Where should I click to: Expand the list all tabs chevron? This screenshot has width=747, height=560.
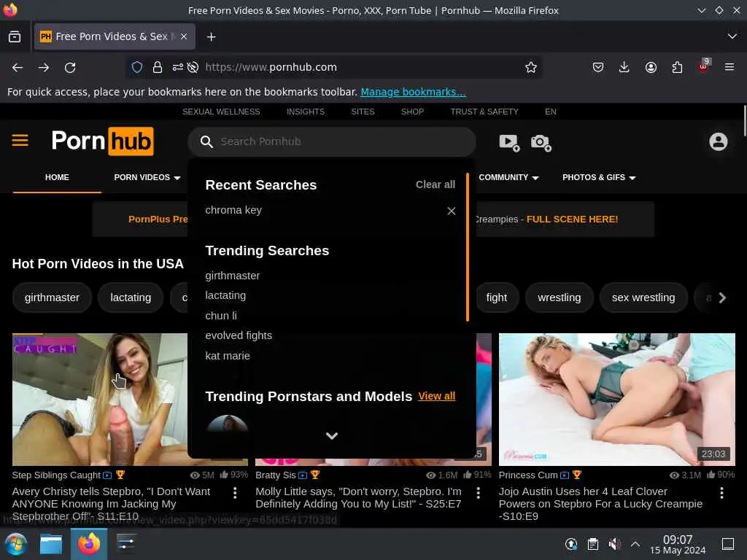(732, 36)
